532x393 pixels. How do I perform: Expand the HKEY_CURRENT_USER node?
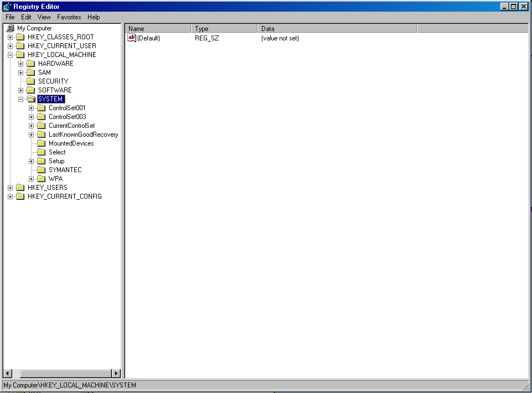point(10,46)
